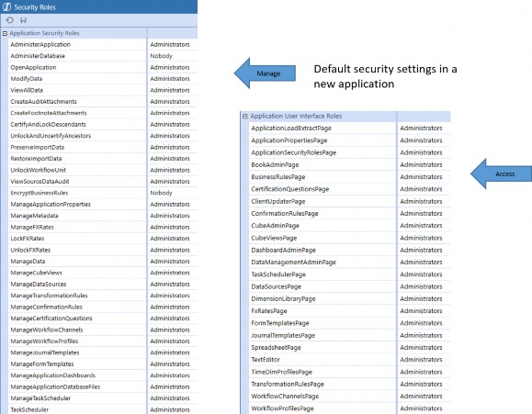Click the Refresh icon in toolbar
The height and width of the screenshot is (414, 532).
click(9, 20)
